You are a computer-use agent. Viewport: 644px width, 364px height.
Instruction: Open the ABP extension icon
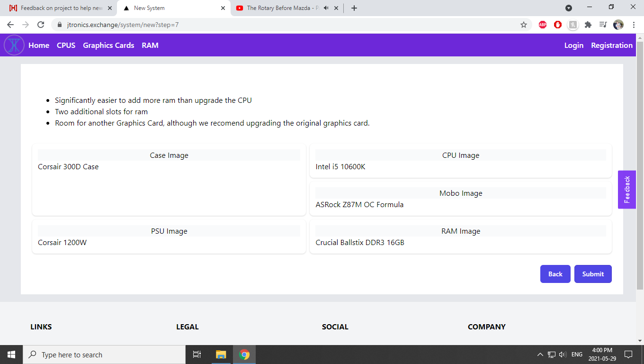point(543,25)
